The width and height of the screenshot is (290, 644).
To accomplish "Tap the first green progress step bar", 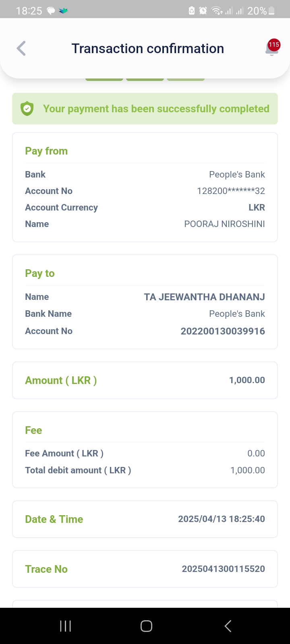I will point(104,79).
